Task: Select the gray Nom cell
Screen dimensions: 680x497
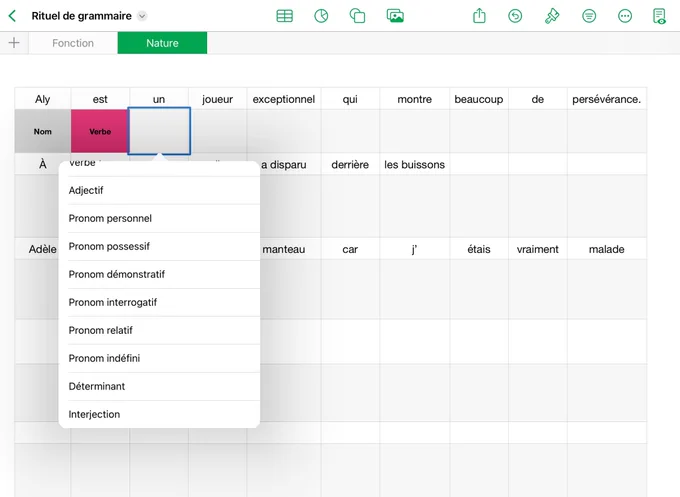Action: coord(42,131)
